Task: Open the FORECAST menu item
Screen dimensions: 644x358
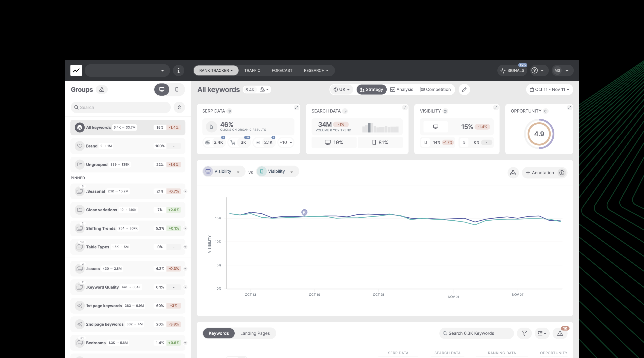Action: pos(282,70)
